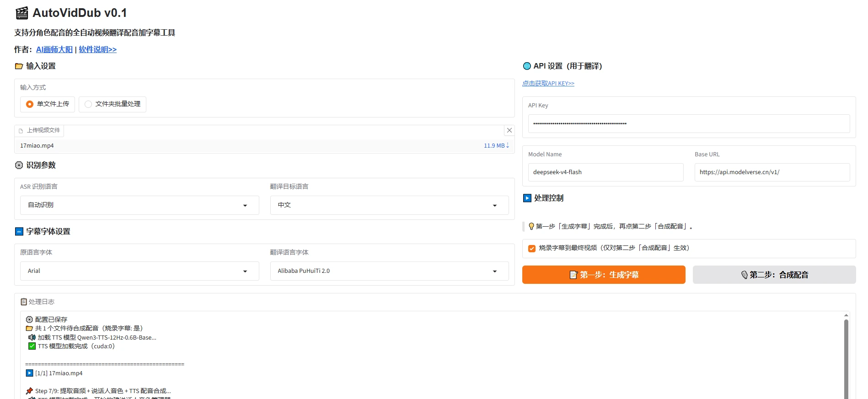Click the lightbulb icon in the step hint

click(x=531, y=226)
